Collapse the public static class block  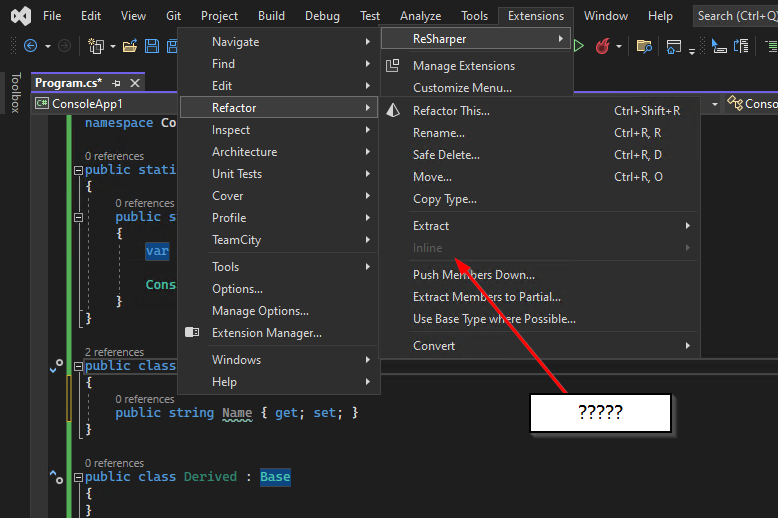coord(78,170)
